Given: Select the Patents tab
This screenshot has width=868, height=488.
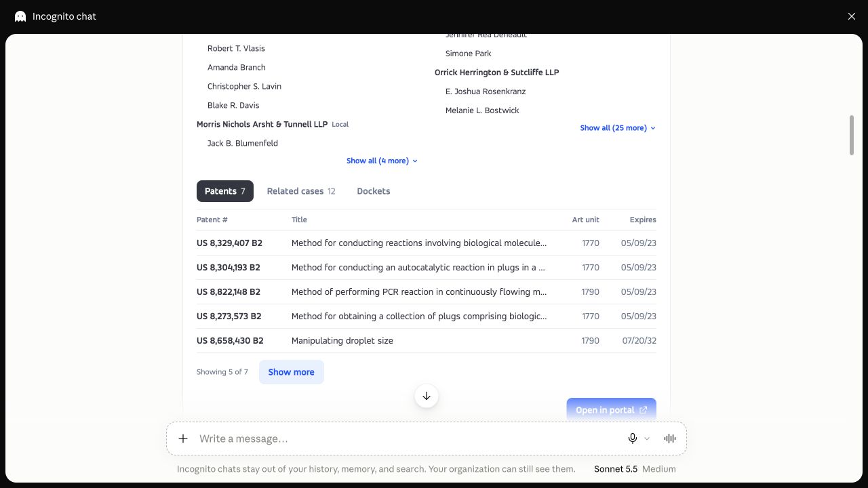Looking at the screenshot, I should [x=225, y=191].
